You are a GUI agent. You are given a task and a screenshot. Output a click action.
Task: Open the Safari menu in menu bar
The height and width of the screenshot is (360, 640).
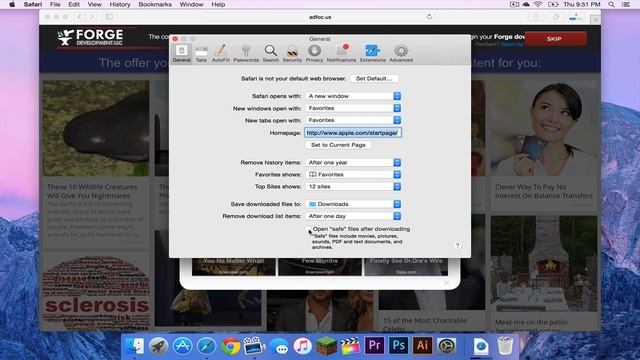pos(33,4)
